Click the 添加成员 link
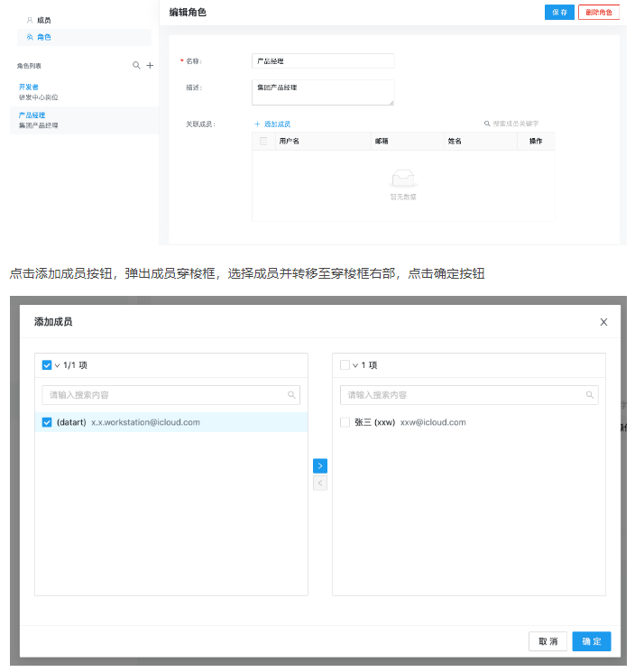The width and height of the screenshot is (635, 672). coord(272,124)
